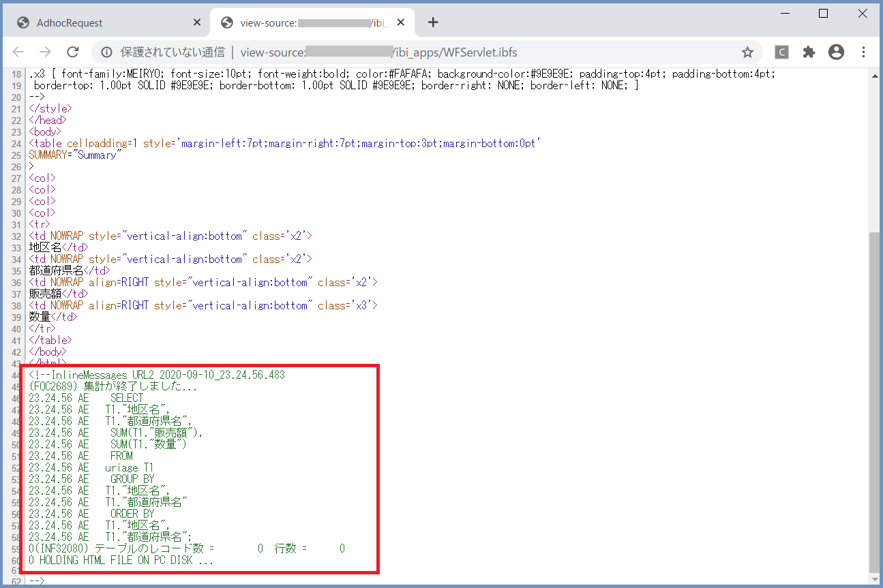Click the browser back navigation arrow
This screenshot has height=588, width=883.
click(18, 52)
